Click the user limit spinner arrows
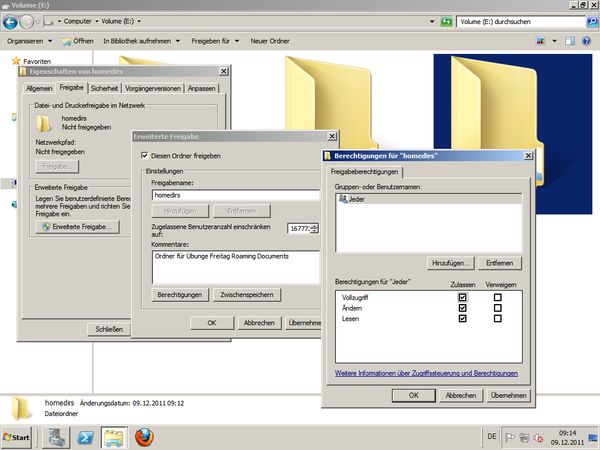 click(315, 229)
